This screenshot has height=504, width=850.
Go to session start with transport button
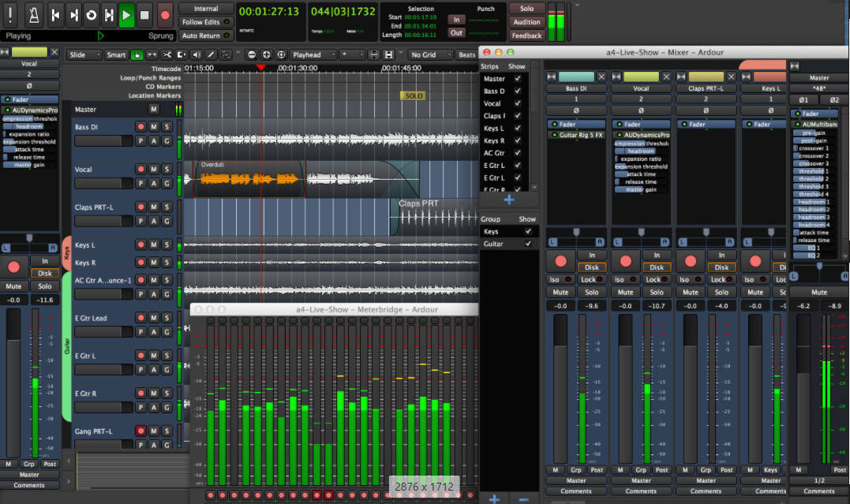coord(55,15)
